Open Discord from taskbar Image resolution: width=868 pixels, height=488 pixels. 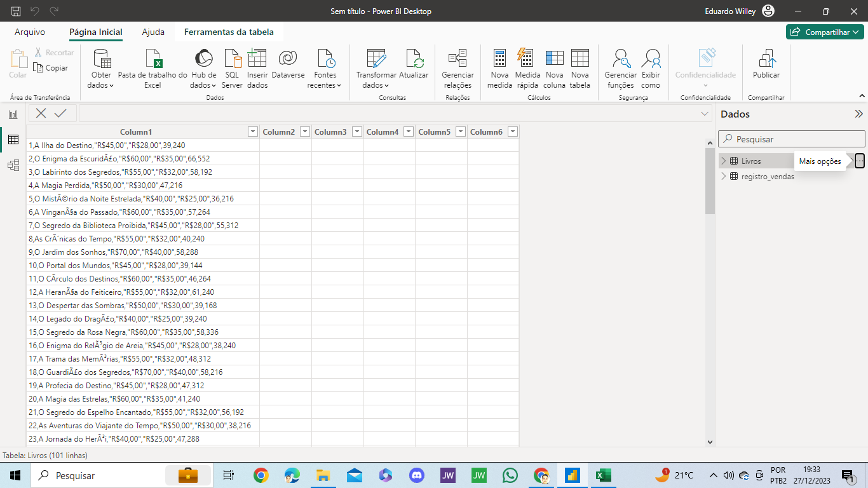[416, 475]
